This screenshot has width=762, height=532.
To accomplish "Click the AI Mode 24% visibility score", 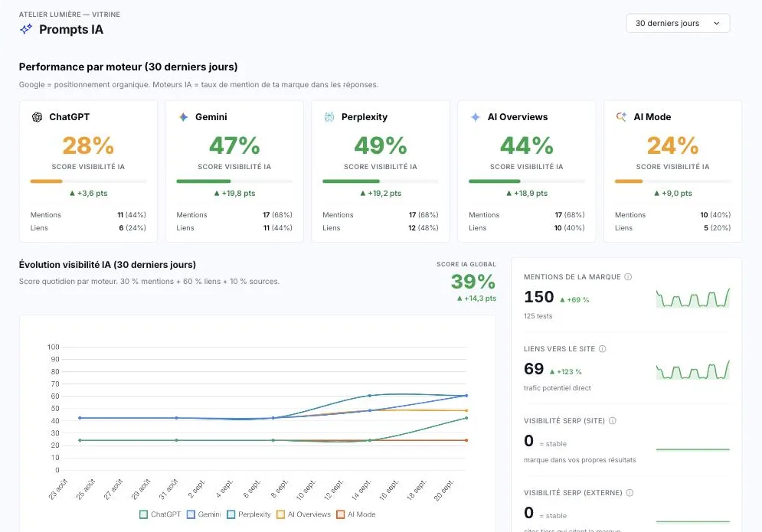I will pyautogui.click(x=673, y=145).
